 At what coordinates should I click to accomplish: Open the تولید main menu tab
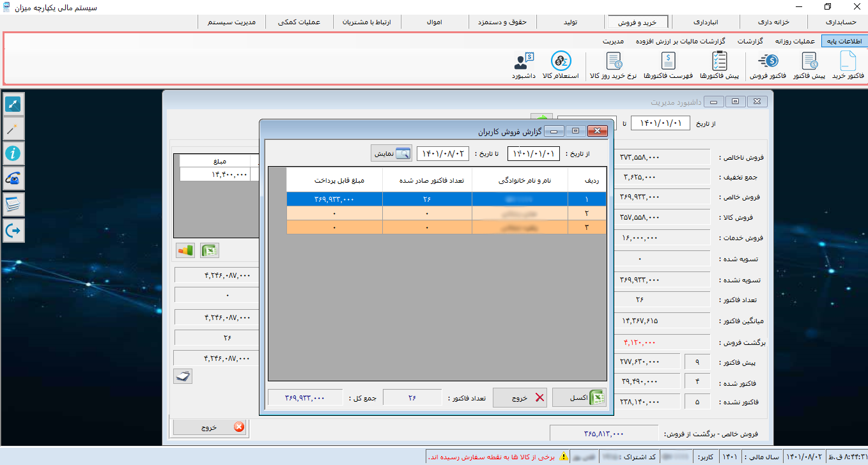coord(570,22)
